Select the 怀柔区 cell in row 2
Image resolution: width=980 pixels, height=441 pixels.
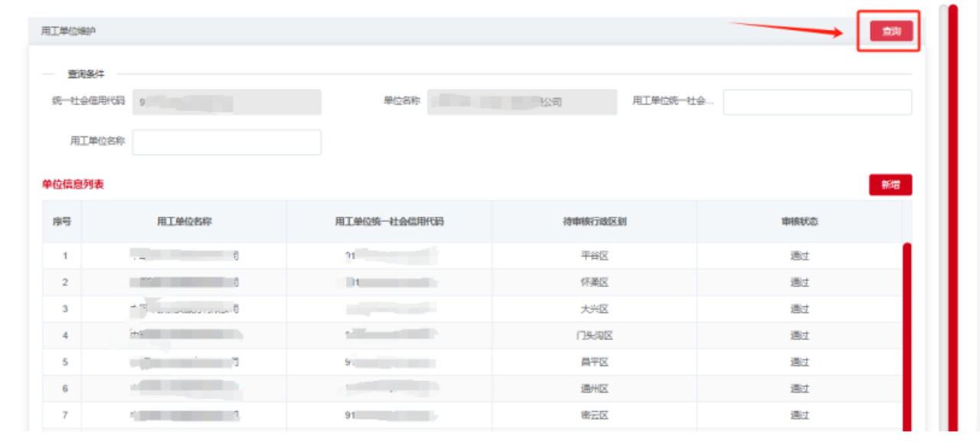click(594, 283)
